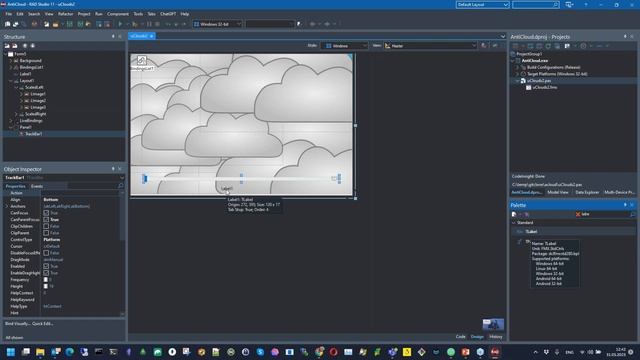
Task: Open the Project menu
Action: tap(84, 14)
